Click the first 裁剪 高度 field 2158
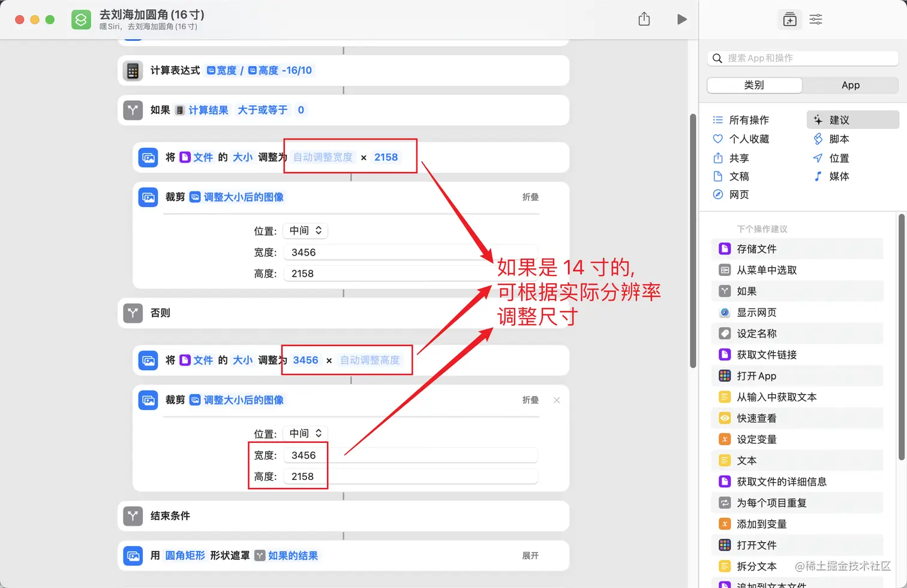 point(410,274)
